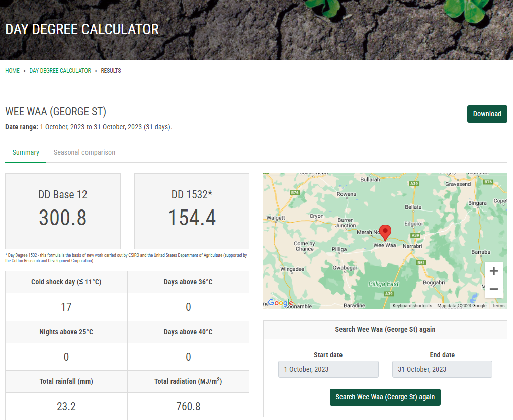Image resolution: width=513 pixels, height=420 pixels.
Task: Zoom in on the map
Action: pyautogui.click(x=494, y=271)
